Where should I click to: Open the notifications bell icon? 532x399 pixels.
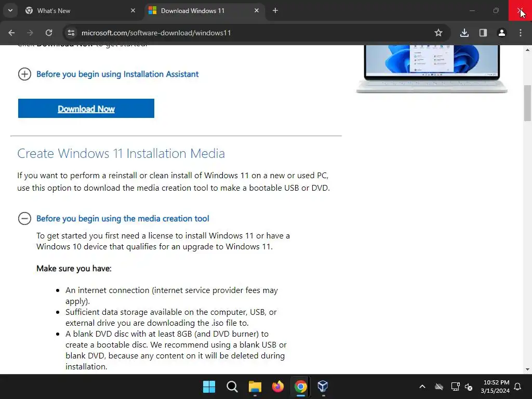518,387
